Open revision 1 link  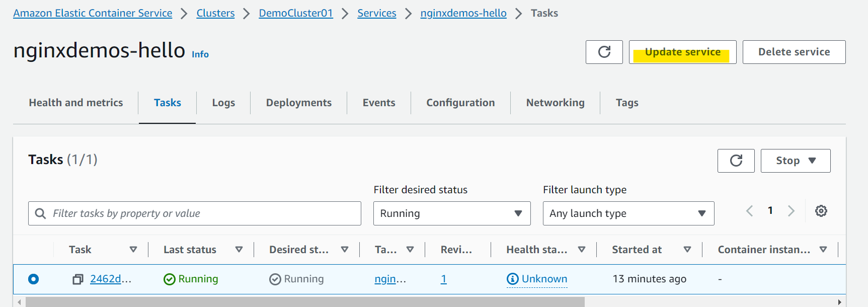point(443,279)
